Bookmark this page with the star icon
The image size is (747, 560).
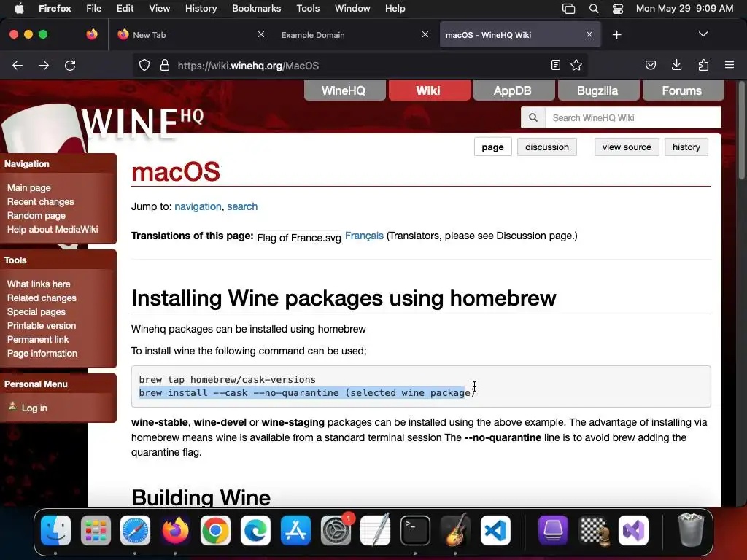coord(576,65)
